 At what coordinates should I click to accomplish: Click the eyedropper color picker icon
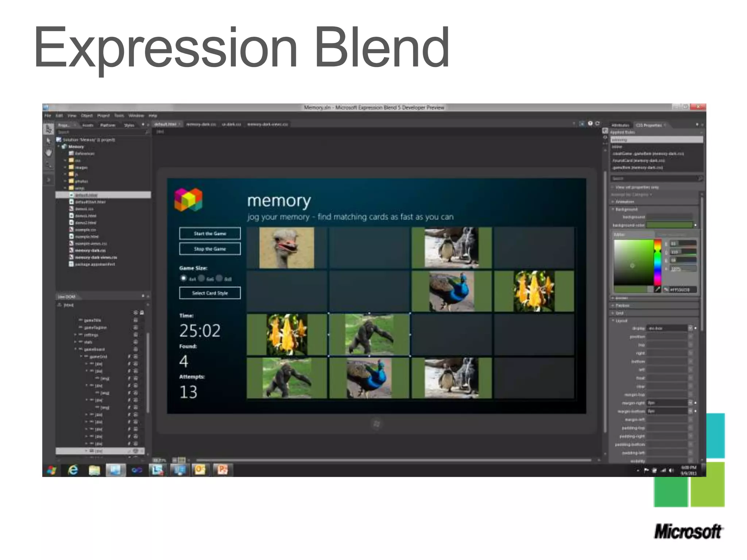click(657, 289)
